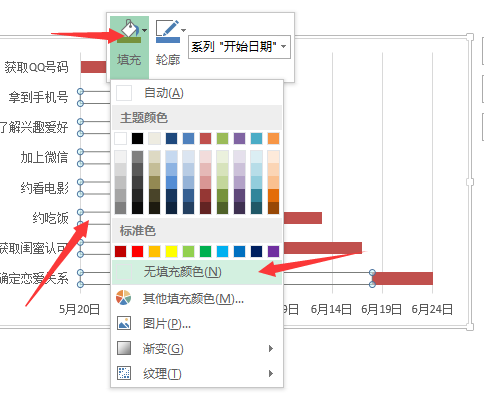This screenshot has height=398, width=484.
Task: Click the 填充 label under paint bucket
Action: [x=129, y=60]
